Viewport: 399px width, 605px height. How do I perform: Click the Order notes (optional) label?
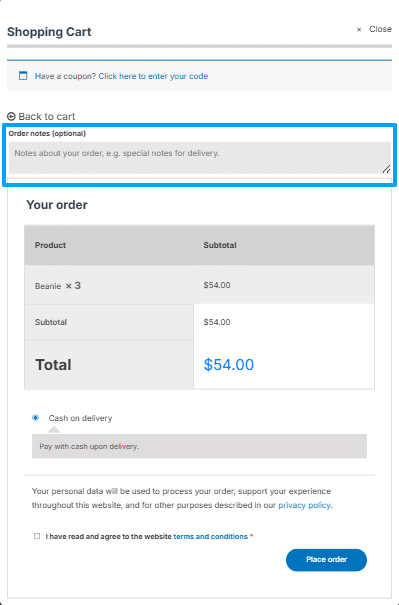[47, 134]
